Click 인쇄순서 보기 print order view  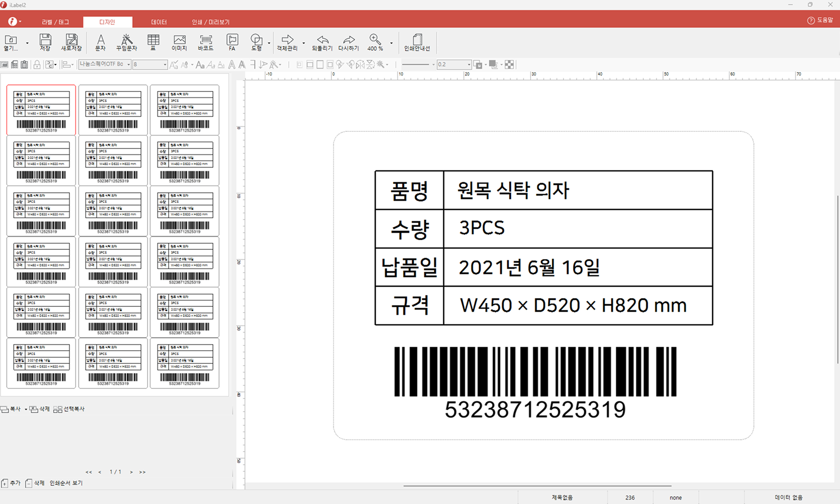click(66, 483)
